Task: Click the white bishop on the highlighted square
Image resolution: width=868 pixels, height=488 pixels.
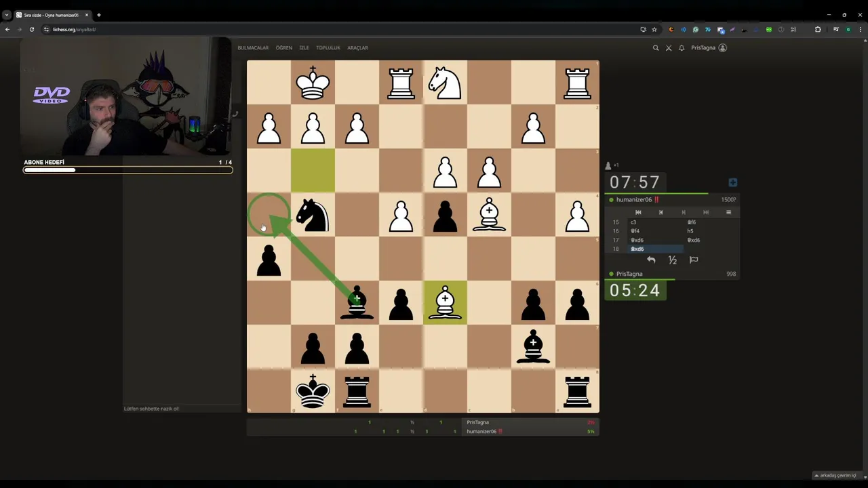Action: pos(445,303)
